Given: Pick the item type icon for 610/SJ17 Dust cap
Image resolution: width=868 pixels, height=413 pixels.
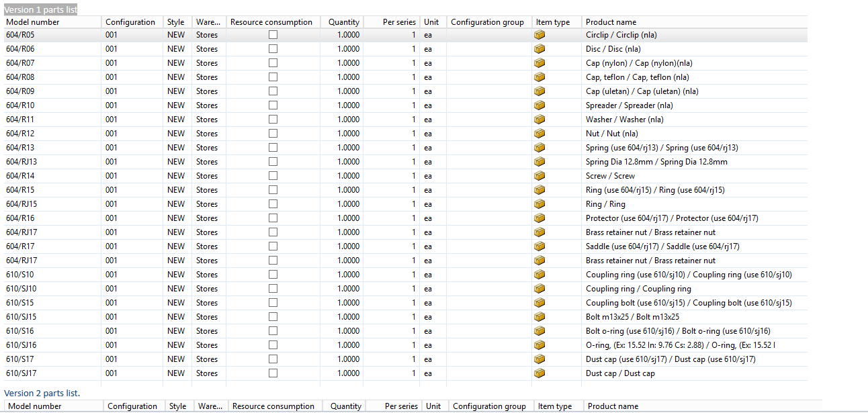Looking at the screenshot, I should point(539,373).
